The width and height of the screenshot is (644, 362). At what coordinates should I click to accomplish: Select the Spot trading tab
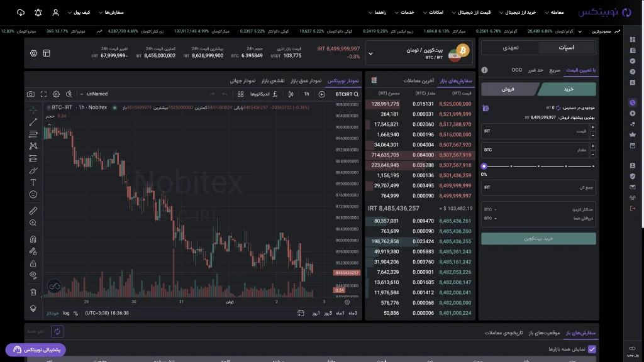click(567, 48)
